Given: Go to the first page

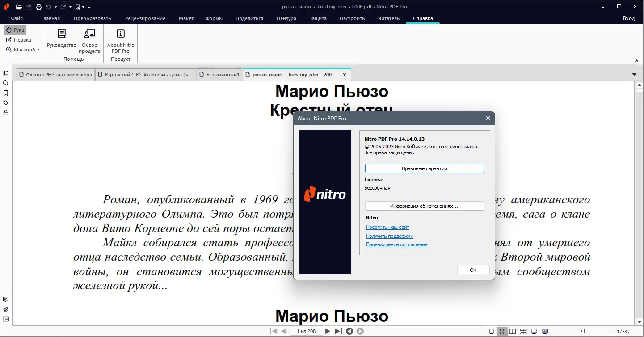Looking at the screenshot, I should pyautogui.click(x=274, y=331).
